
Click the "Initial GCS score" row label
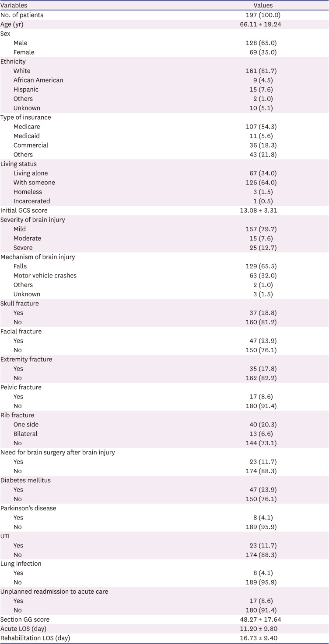pos(24,210)
